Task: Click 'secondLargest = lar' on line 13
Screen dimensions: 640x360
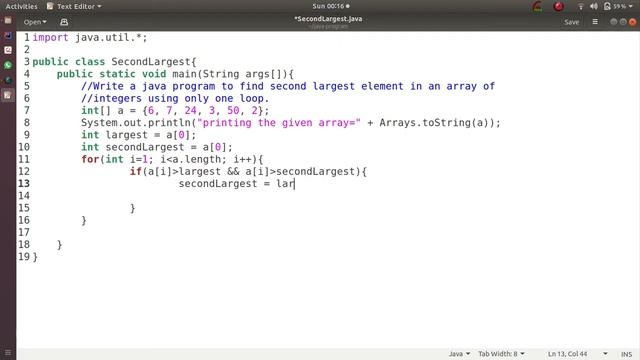Action: coord(236,184)
